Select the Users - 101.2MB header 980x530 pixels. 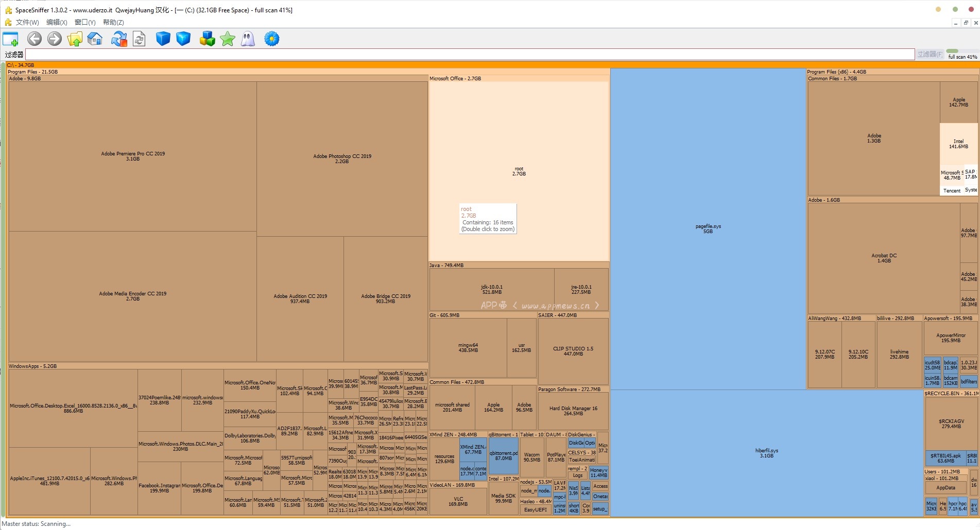[x=946, y=471]
